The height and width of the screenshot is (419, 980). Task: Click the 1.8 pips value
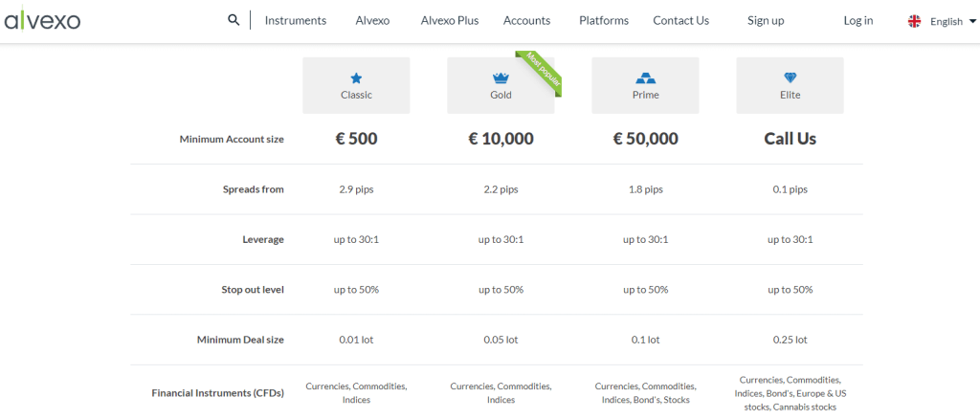(646, 189)
